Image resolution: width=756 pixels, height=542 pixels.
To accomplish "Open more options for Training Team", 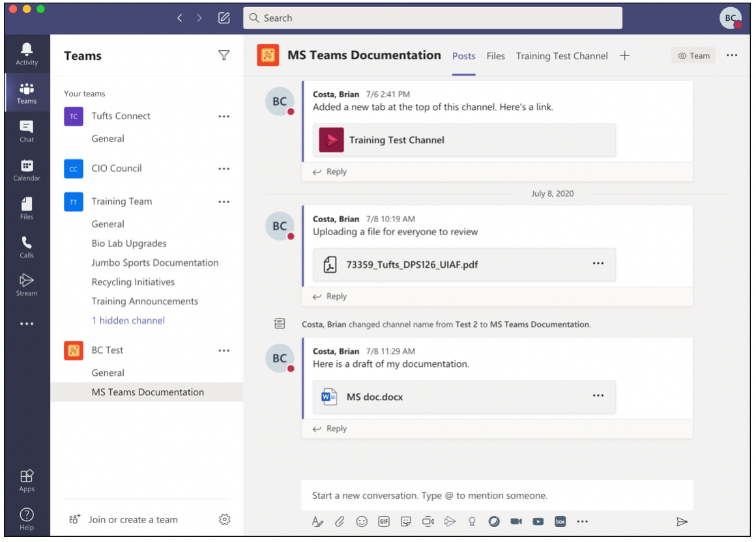I will [x=224, y=201].
